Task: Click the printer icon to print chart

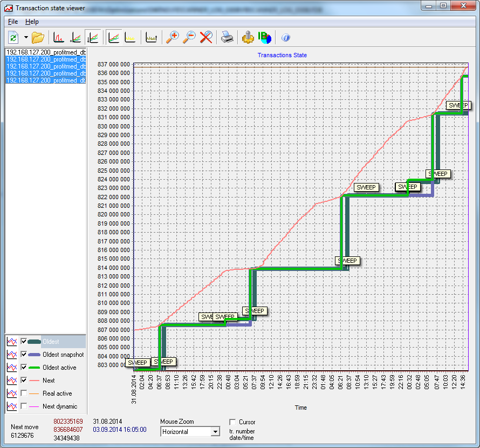Action: tap(228, 37)
